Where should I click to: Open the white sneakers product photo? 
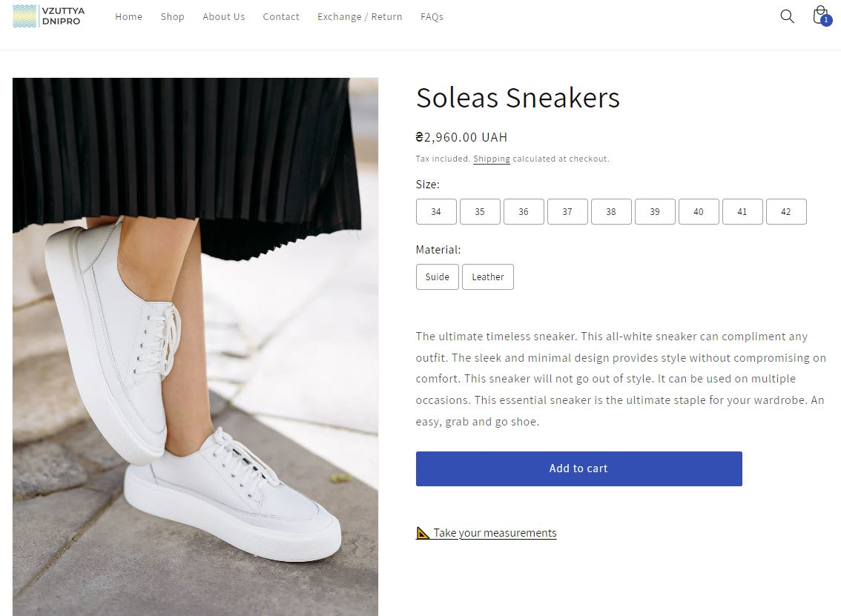[x=195, y=347]
